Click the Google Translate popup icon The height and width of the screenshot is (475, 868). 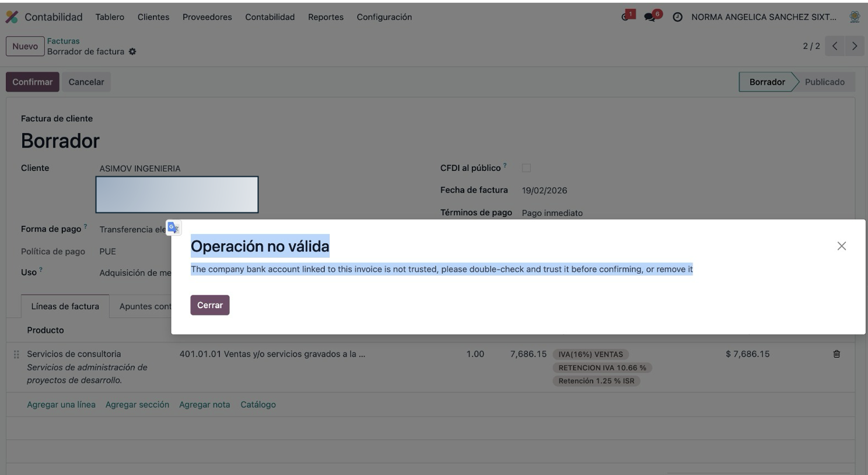coord(173,228)
